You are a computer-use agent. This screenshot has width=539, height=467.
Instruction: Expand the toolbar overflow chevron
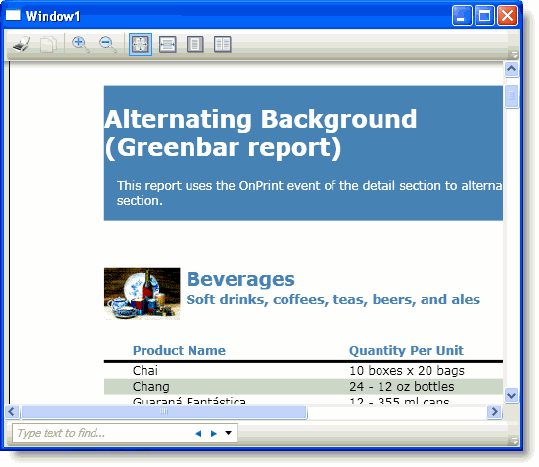514,54
